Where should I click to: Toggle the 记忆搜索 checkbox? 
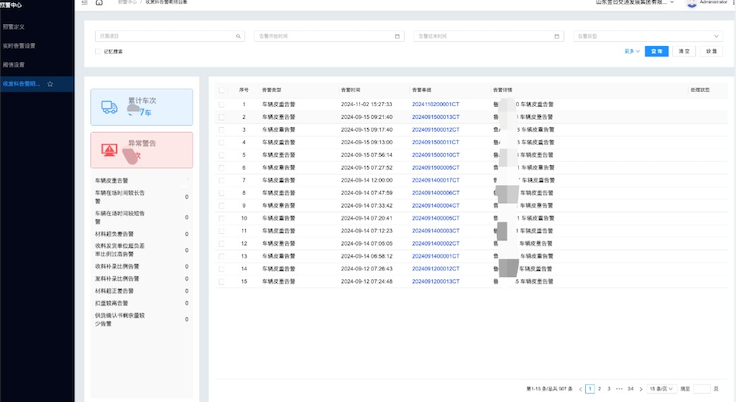[98, 51]
